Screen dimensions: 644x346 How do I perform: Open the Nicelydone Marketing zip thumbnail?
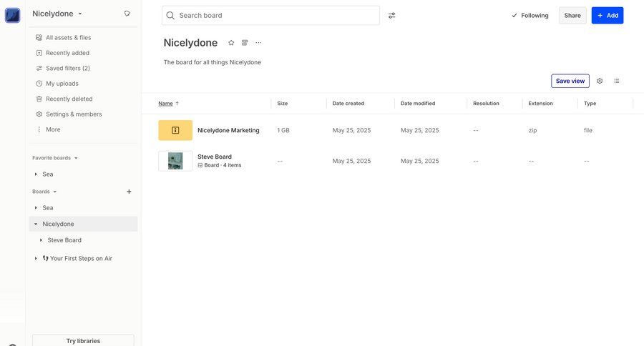(175, 130)
